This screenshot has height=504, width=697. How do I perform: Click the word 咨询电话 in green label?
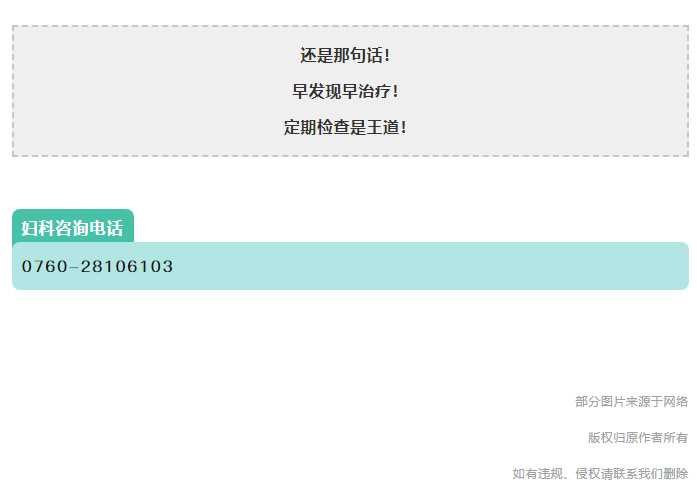point(89,228)
